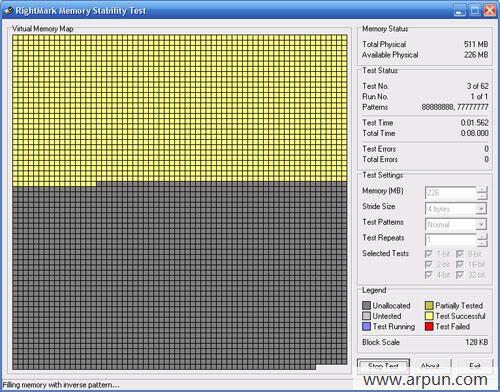
Task: Click the Total Physical value 511 MB
Action: coord(476,44)
